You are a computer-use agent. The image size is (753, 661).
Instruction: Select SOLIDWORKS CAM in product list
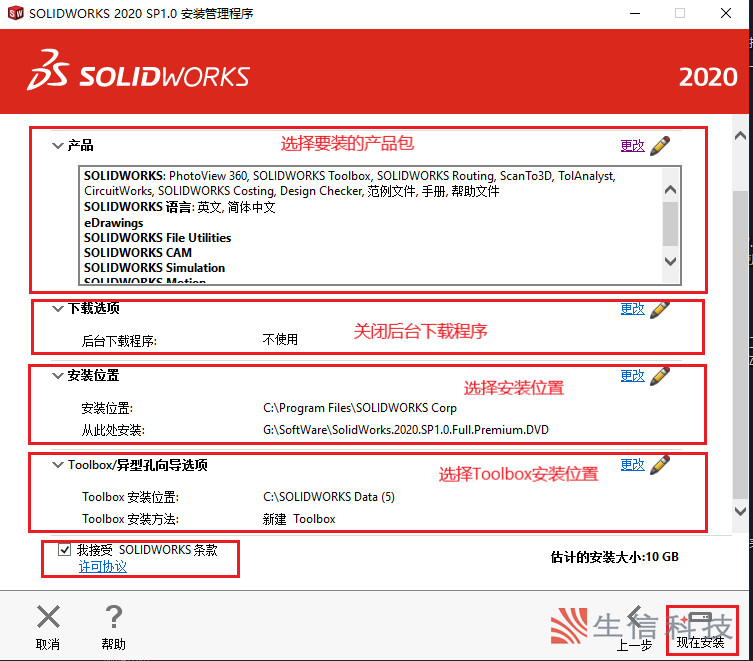138,253
